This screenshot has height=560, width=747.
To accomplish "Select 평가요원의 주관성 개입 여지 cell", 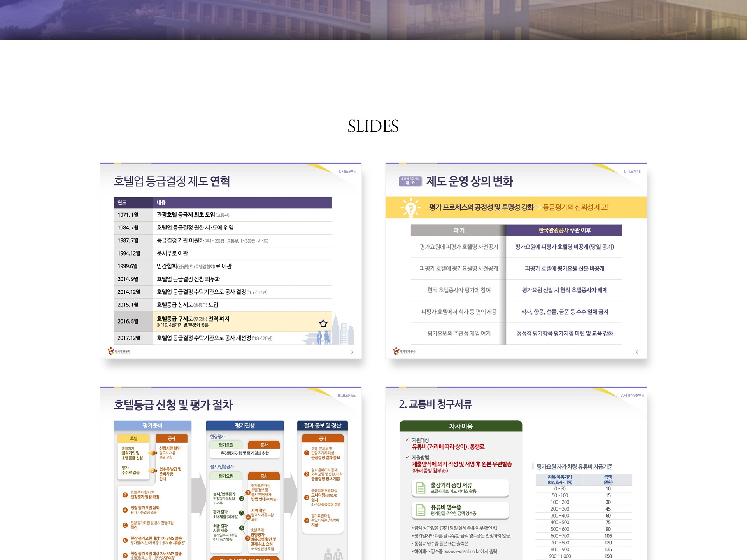I will tap(459, 333).
